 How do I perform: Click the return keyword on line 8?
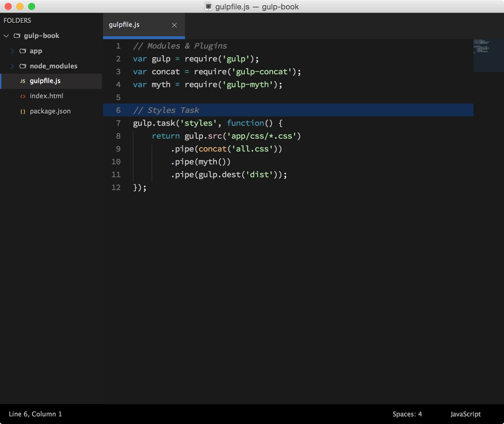(166, 136)
